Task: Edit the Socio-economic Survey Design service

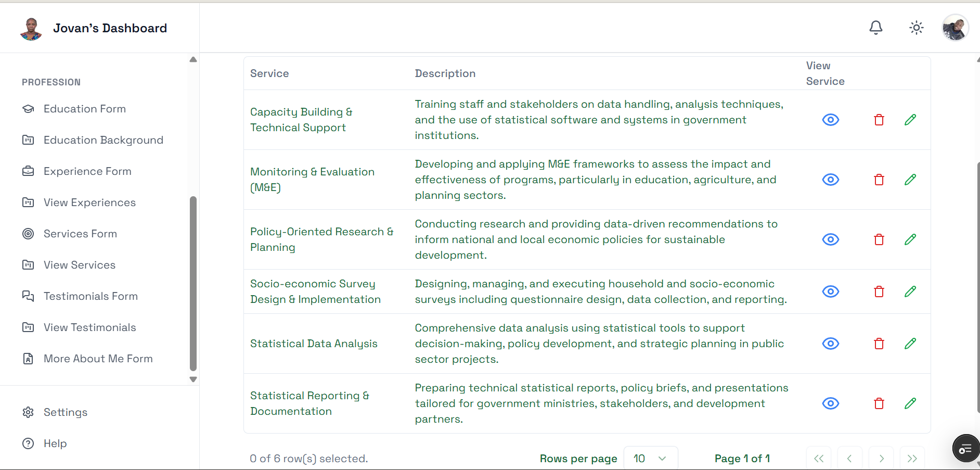Action: pos(910,291)
